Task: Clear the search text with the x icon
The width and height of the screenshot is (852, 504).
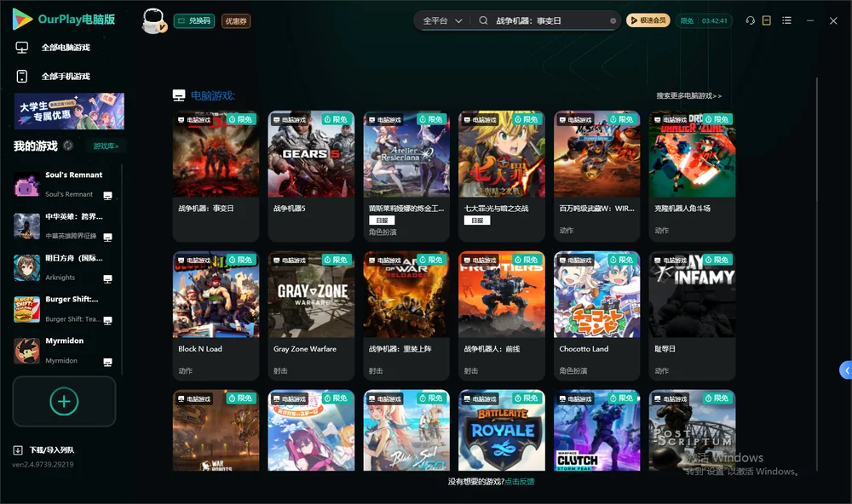Action: tap(613, 20)
